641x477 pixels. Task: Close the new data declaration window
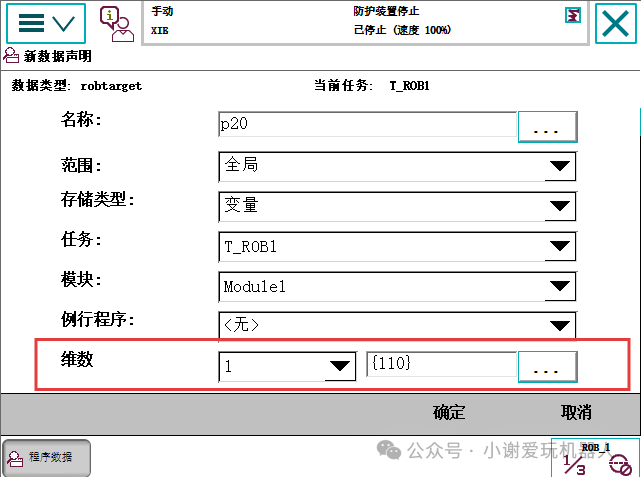616,23
